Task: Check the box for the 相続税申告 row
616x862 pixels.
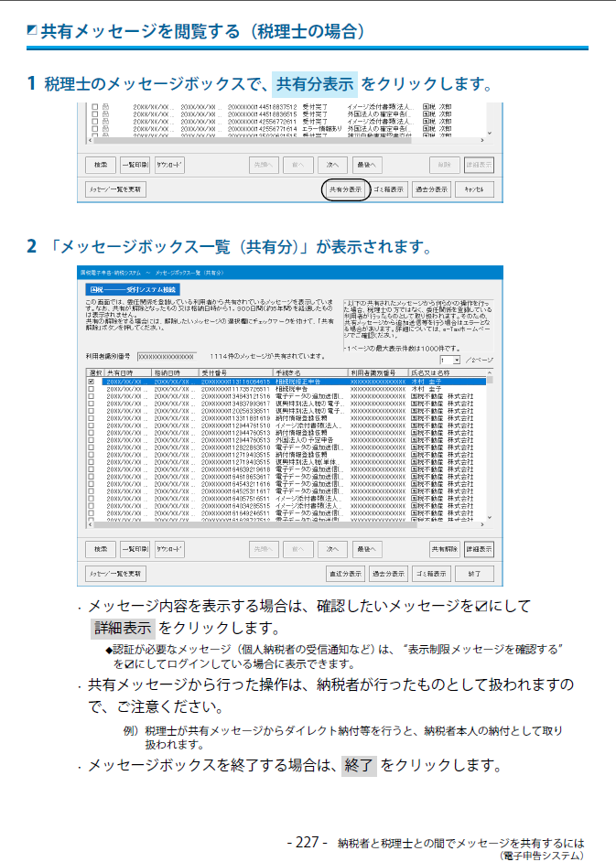Action: pos(91,389)
